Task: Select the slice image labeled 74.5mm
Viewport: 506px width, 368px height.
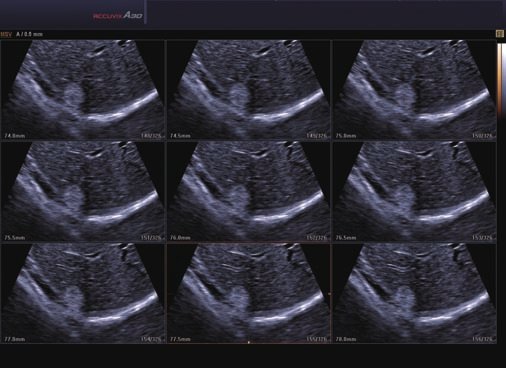Action: click(x=248, y=90)
